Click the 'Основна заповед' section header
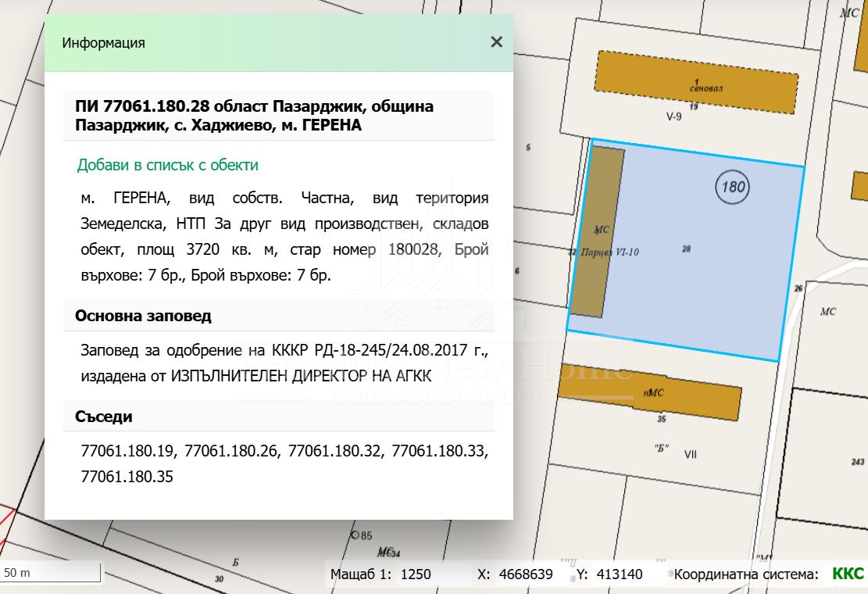This screenshot has height=594, width=868. (143, 317)
